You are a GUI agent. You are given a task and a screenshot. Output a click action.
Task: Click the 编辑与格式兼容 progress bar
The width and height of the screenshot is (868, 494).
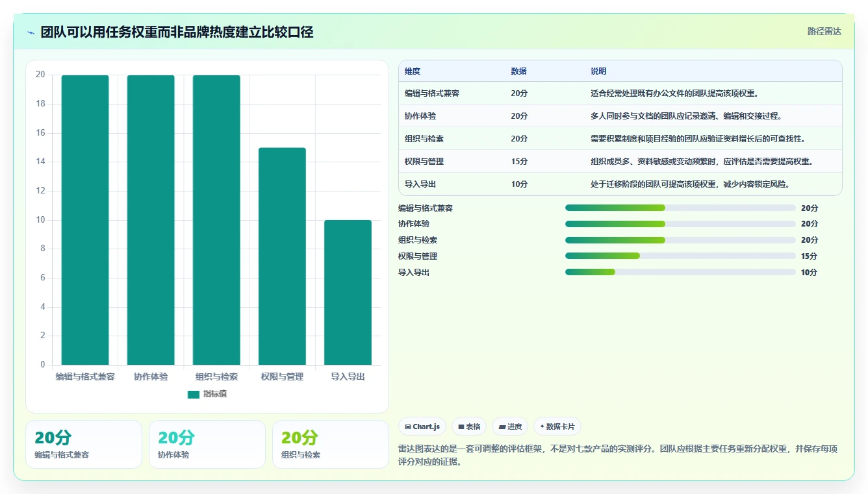click(x=680, y=208)
